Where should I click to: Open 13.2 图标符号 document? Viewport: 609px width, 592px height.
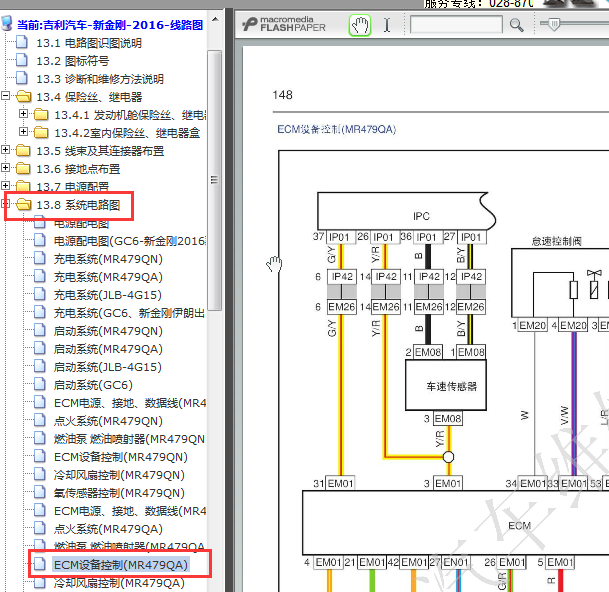point(73,61)
